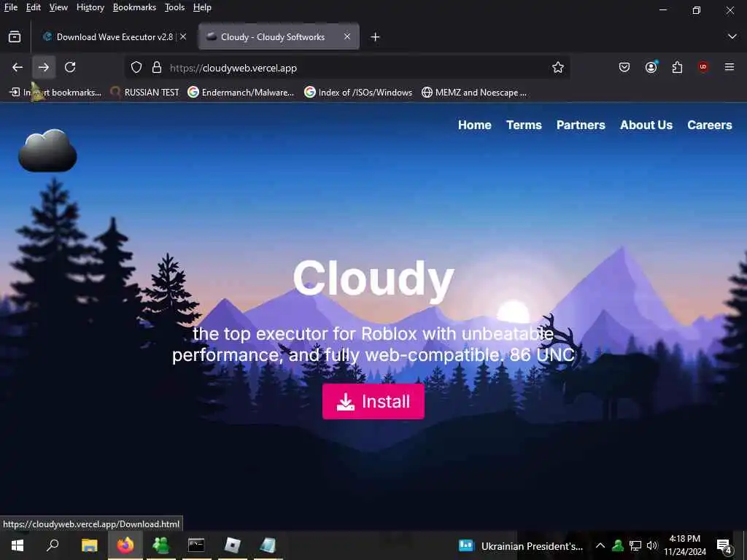This screenshot has width=747, height=560.
Task: Click the pink Install button
Action: [x=373, y=402]
